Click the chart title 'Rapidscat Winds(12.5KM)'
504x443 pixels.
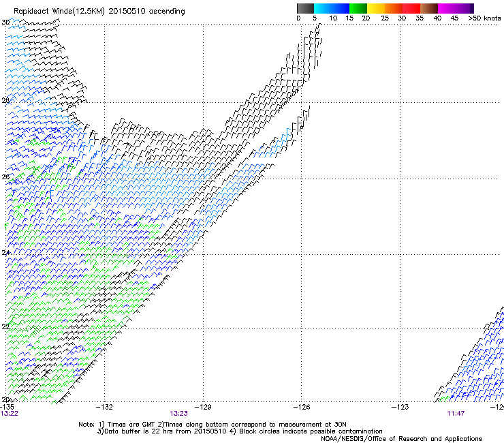[59, 12]
